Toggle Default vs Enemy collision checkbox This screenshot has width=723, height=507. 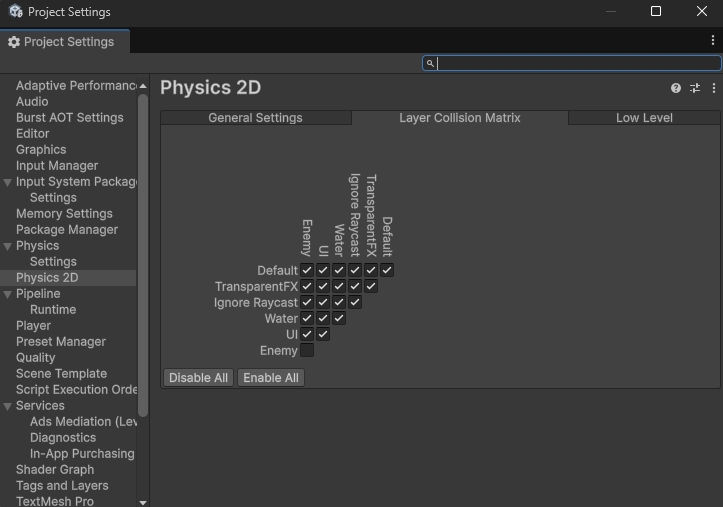pyautogui.click(x=307, y=270)
